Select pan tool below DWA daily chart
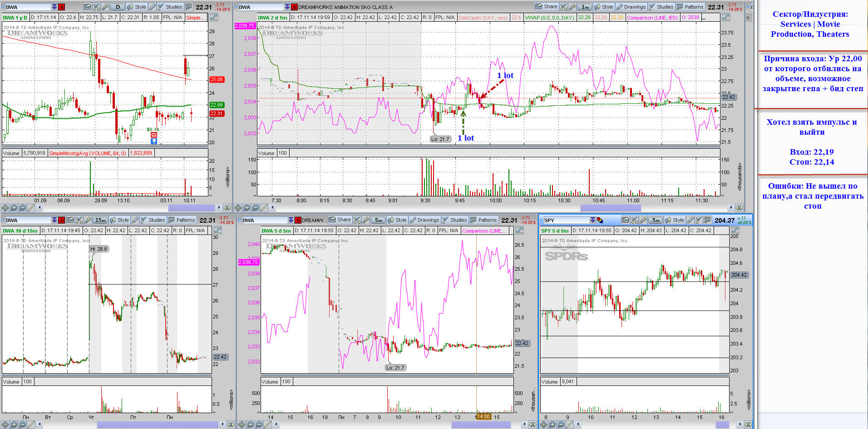 coord(5,208)
